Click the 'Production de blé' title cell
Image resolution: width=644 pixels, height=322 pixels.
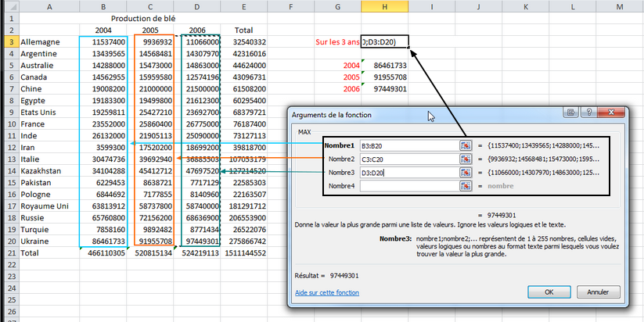(144, 18)
